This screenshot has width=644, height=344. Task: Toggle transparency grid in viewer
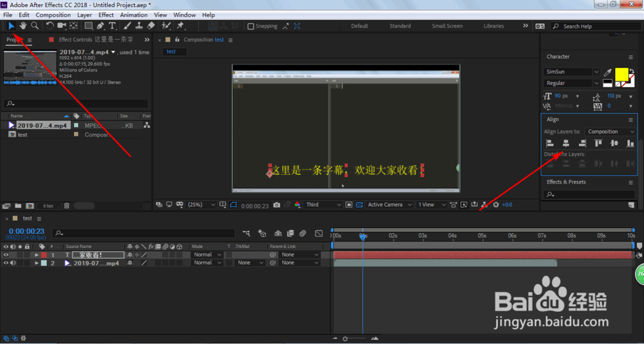click(x=359, y=205)
